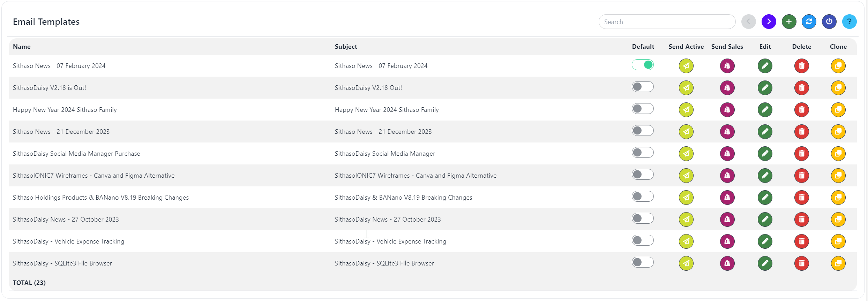Viewport: 868px width, 301px height.
Task: Turn off default for Sithaso News 07 February
Action: [643, 65]
